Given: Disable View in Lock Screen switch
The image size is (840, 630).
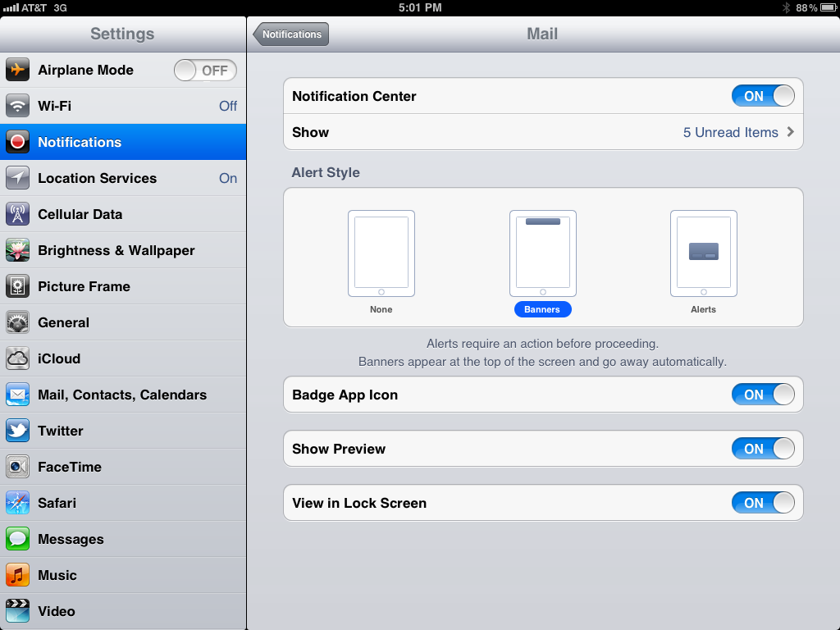Looking at the screenshot, I should (763, 503).
